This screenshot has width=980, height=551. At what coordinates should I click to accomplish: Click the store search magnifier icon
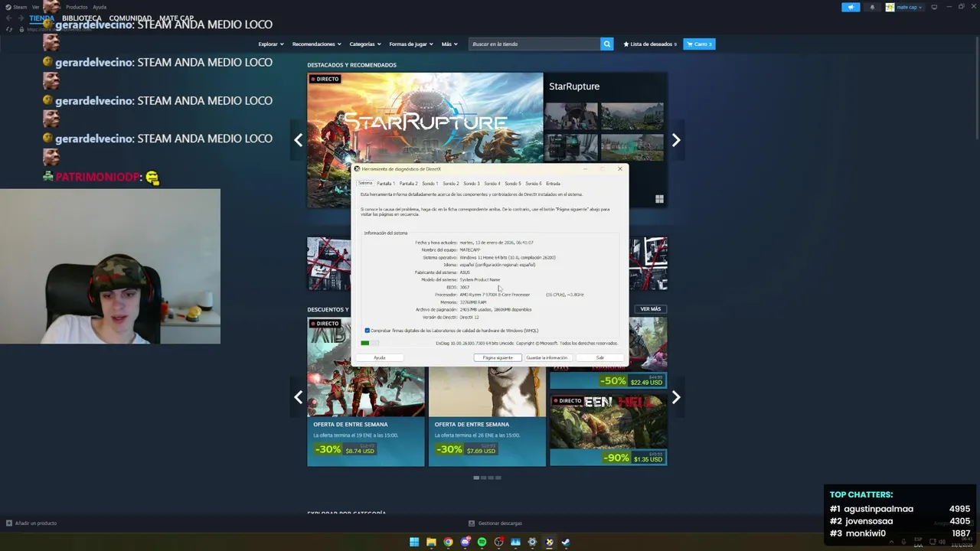click(606, 44)
